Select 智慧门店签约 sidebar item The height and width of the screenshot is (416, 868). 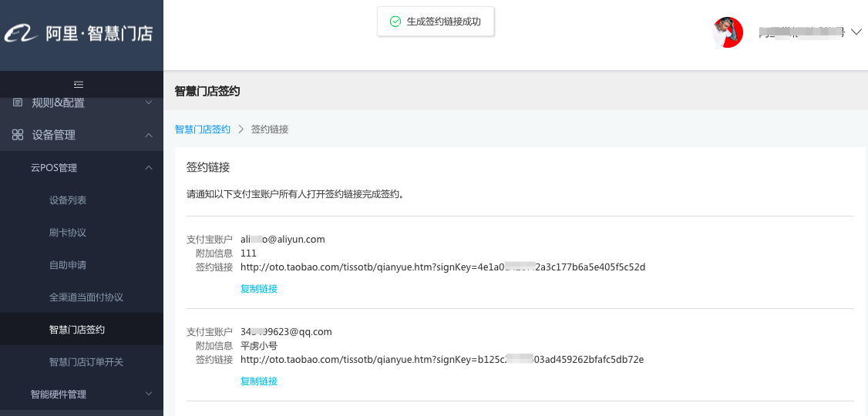point(82,330)
